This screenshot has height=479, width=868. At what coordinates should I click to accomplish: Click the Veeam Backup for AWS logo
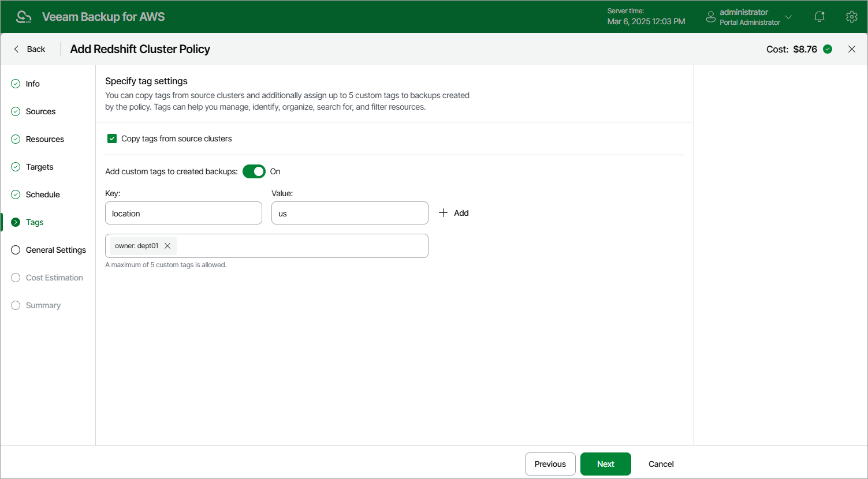coord(23,16)
